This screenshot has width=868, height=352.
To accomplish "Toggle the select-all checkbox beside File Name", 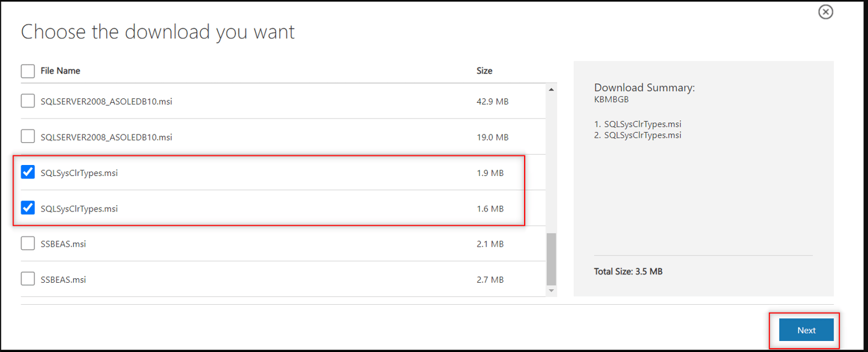I will point(28,71).
